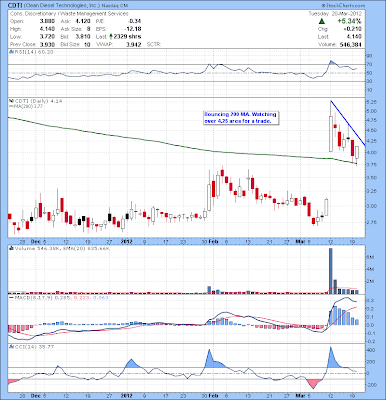Click the legend icon beside MACD(8,17,9)
This screenshot has height=400, width=386.
click(x=11, y=297)
